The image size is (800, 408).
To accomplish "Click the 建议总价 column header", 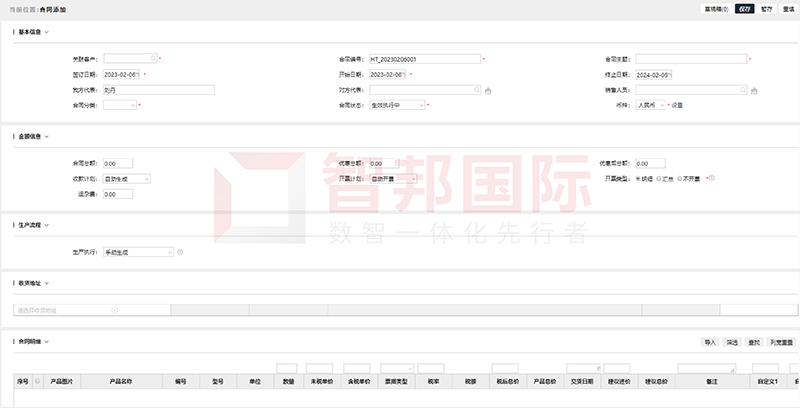I will [656, 381].
